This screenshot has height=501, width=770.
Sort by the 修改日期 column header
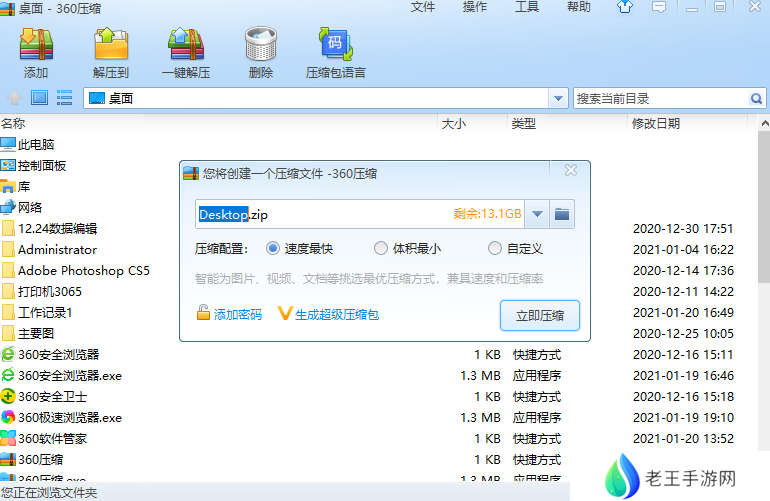pyautogui.click(x=656, y=123)
